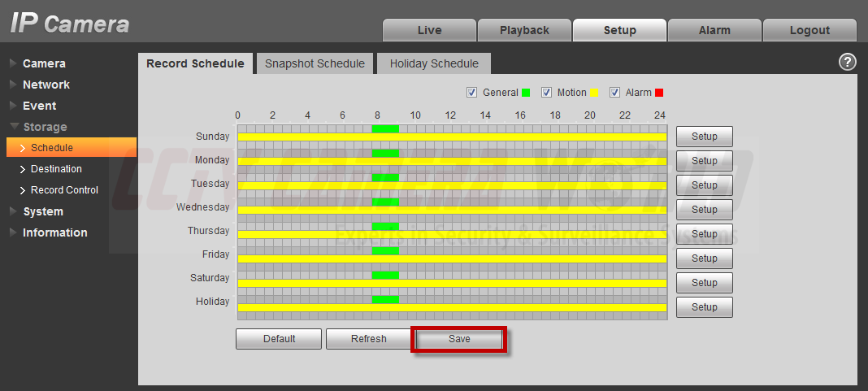Expand the System sidebar section
The height and width of the screenshot is (391, 868).
click(x=43, y=211)
